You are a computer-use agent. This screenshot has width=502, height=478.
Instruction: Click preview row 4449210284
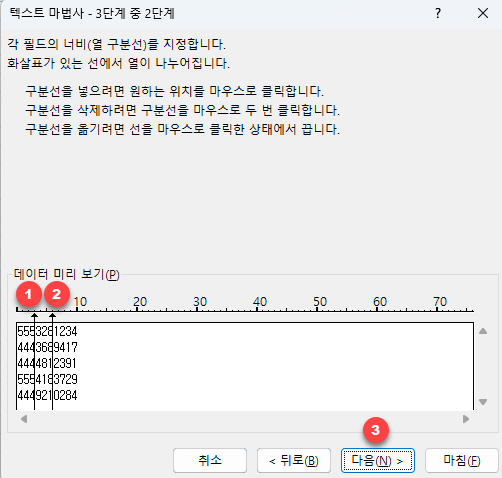pyautogui.click(x=47, y=395)
